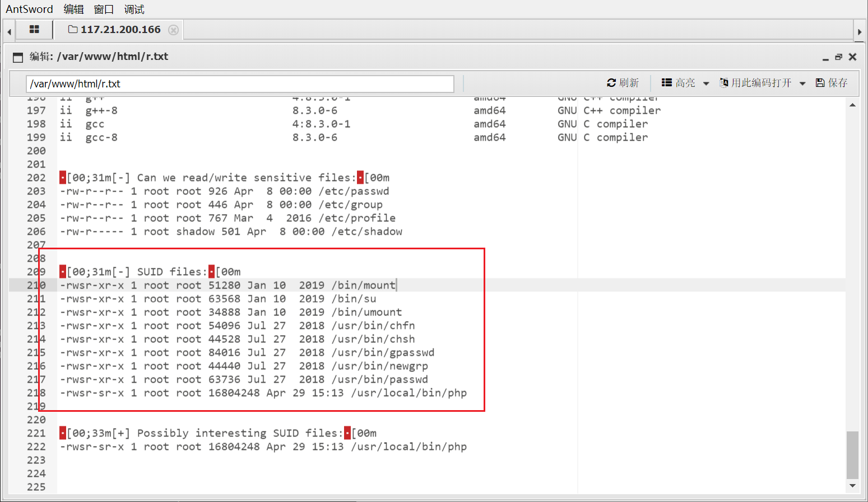Click line number 200 in gutter

click(36, 151)
